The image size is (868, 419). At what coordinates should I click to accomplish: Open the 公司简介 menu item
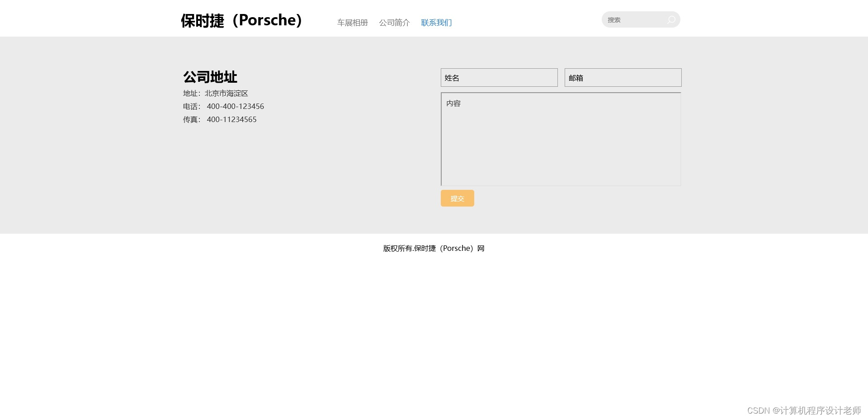(x=394, y=23)
